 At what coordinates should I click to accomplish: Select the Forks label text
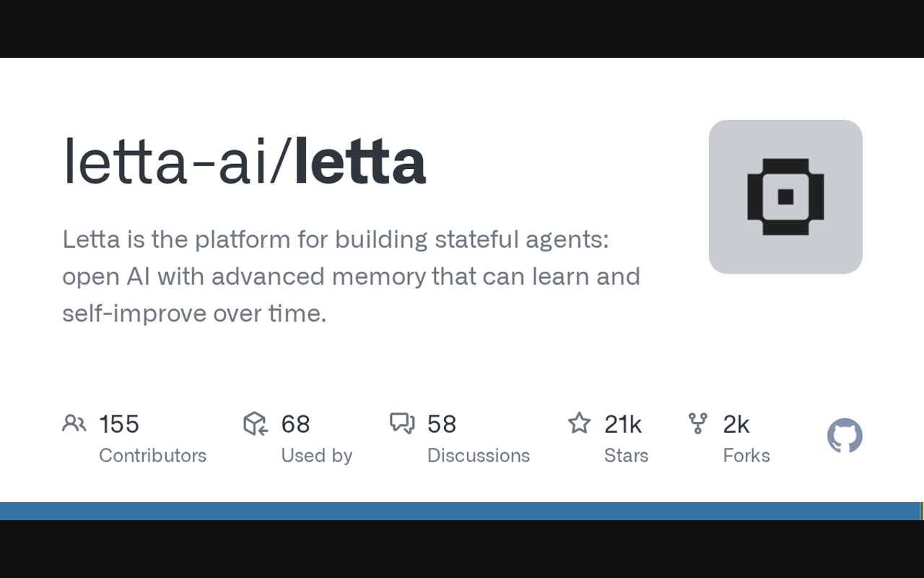(746, 455)
